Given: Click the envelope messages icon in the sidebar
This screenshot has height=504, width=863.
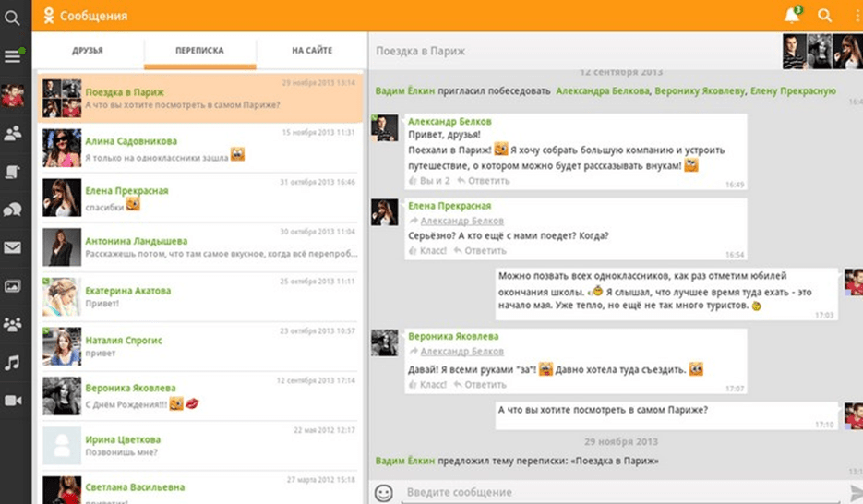Looking at the screenshot, I should click(13, 247).
